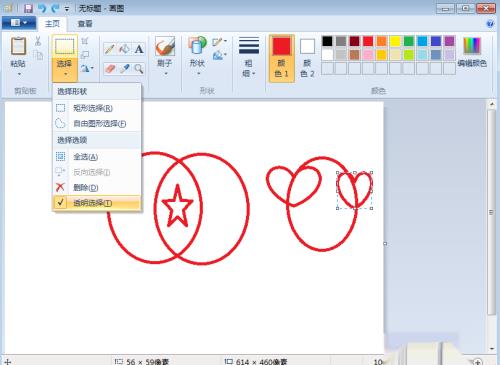Click the small heart inside selection box
The width and height of the screenshot is (500, 365).
pos(355,189)
